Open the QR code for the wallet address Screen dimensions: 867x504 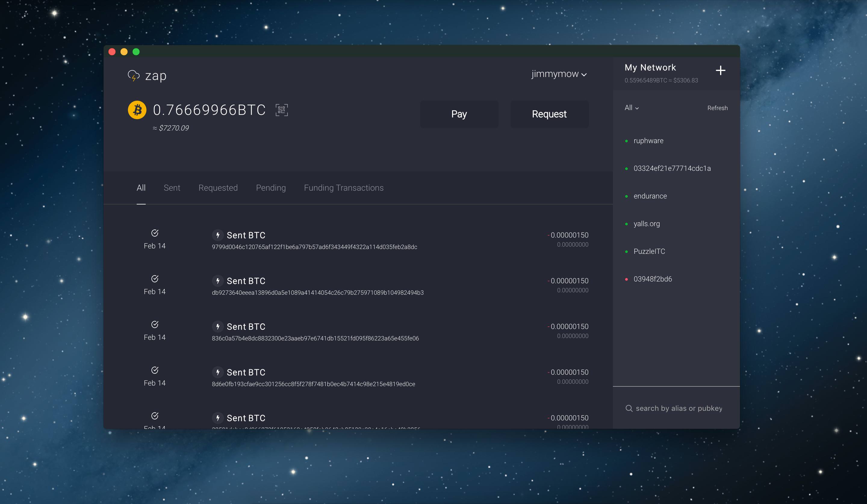point(281,110)
